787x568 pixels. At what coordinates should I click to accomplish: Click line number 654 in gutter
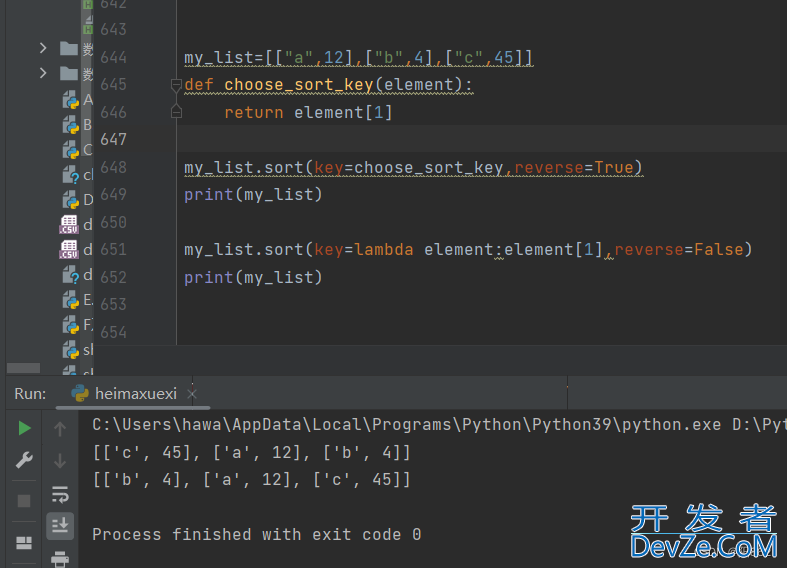[113, 332]
